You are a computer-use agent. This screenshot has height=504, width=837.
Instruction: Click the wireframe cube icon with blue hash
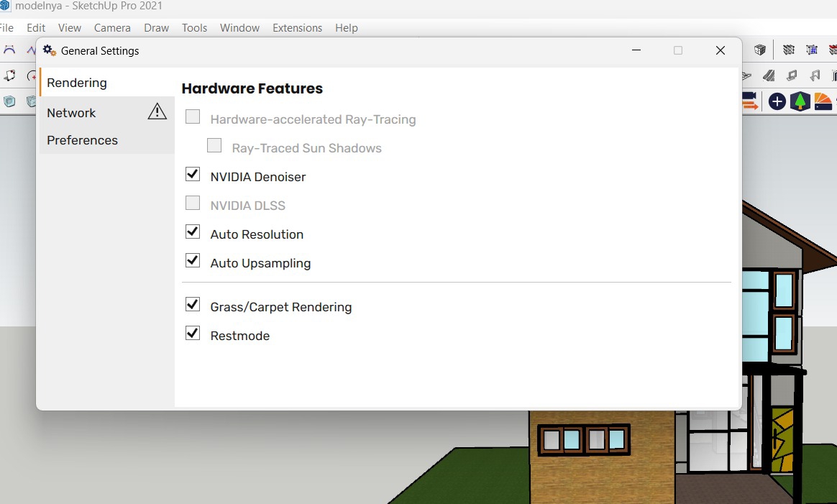[812, 50]
